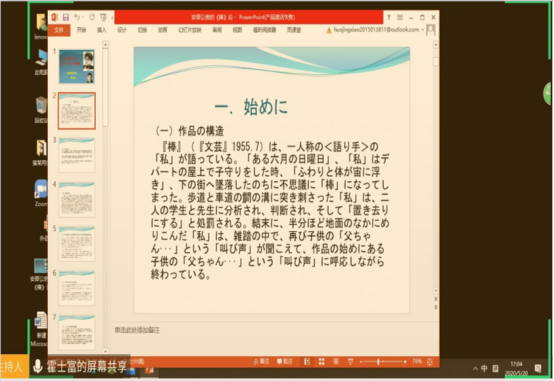Launch slideshow view from status bar
The image size is (554, 381).
pyautogui.click(x=350, y=361)
